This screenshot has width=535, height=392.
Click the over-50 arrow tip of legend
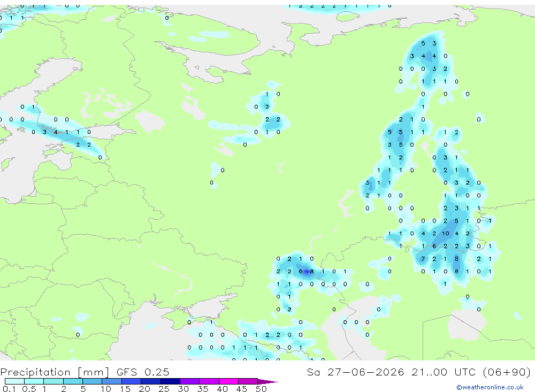(x=267, y=381)
